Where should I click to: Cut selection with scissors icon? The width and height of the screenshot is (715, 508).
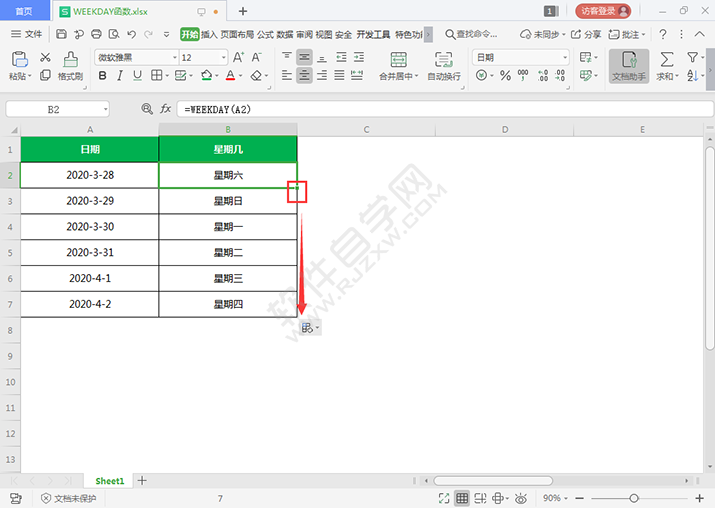pyautogui.click(x=45, y=57)
